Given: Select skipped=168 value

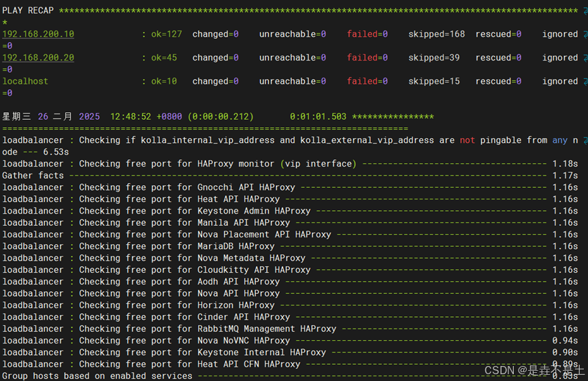Looking at the screenshot, I should [436, 34].
